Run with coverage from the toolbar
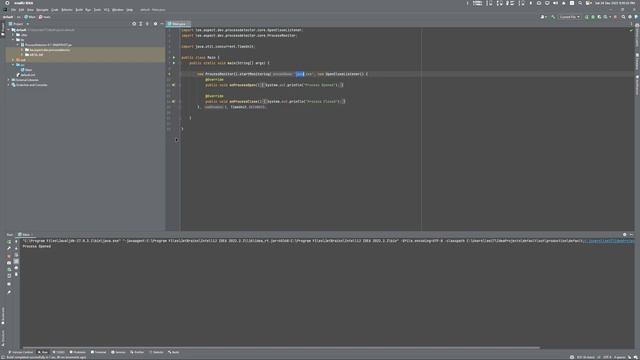The width and height of the screenshot is (640, 360). point(599,17)
